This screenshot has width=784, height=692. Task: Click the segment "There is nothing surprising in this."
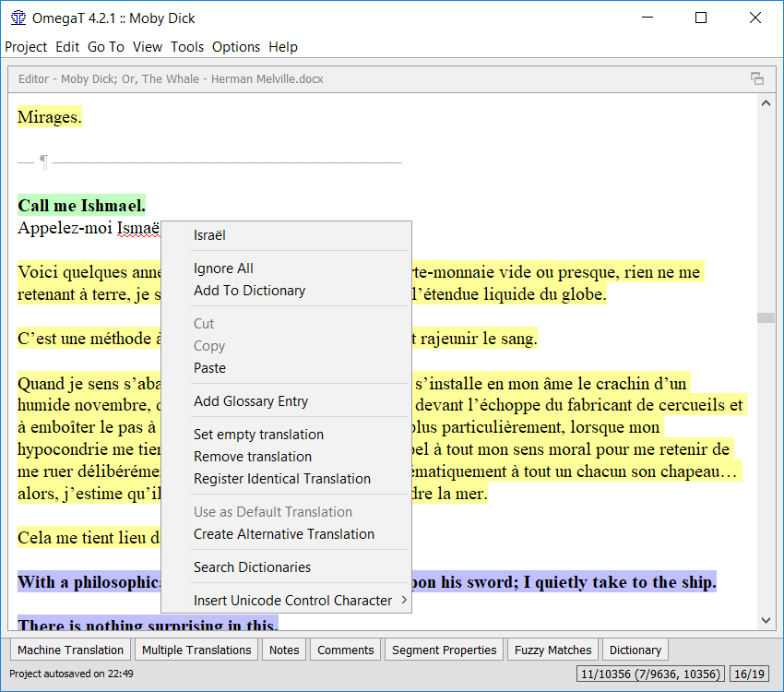click(148, 624)
